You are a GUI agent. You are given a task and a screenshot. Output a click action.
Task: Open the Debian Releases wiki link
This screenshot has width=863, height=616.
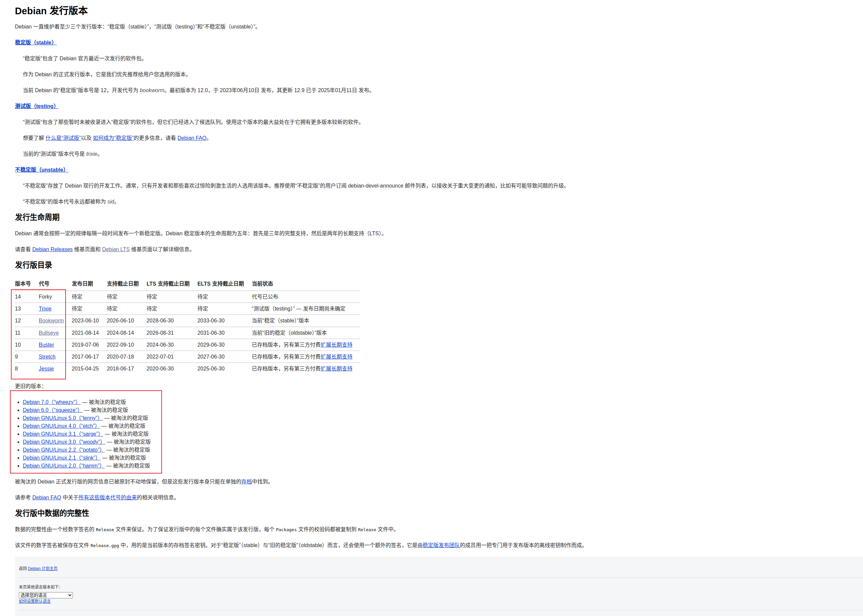52,249
